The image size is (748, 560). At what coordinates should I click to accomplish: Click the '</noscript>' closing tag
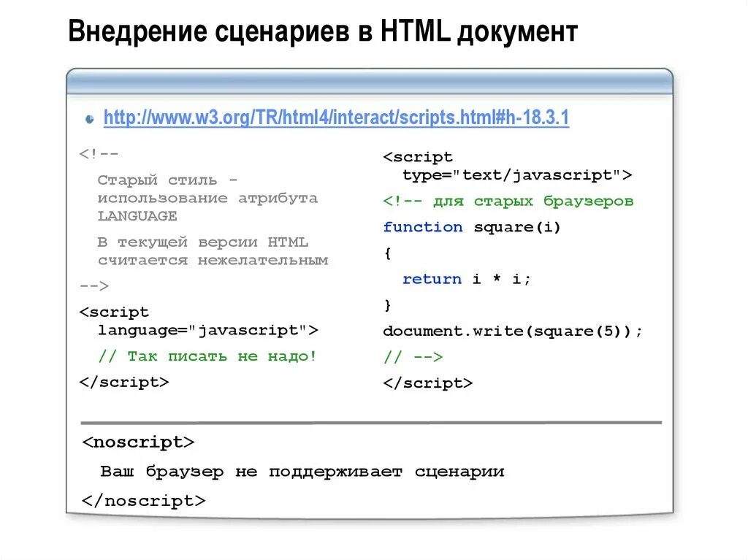point(144,501)
